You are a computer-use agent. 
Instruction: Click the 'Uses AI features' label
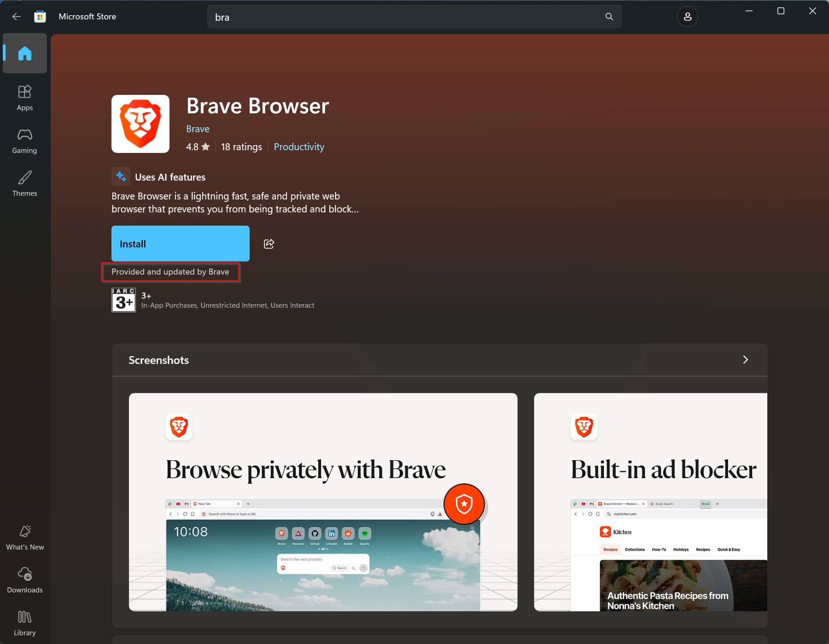coord(170,177)
